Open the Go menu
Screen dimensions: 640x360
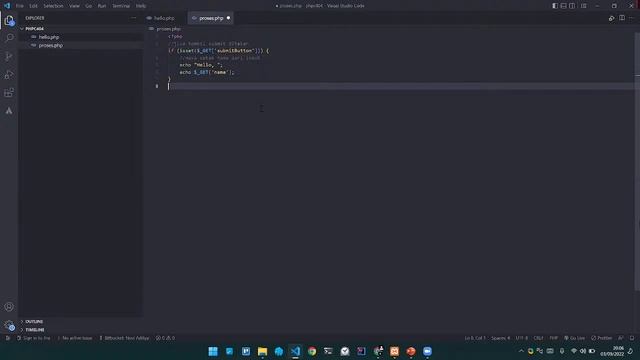89,6
